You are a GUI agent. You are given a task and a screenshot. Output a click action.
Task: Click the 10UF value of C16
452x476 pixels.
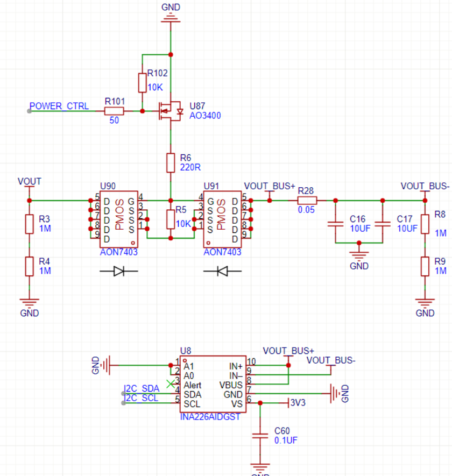click(360, 228)
